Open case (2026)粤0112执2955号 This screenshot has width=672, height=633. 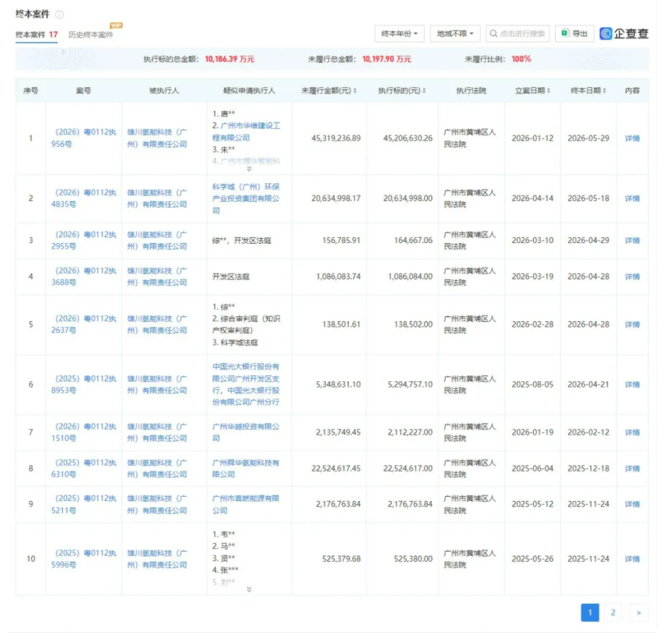[83, 240]
